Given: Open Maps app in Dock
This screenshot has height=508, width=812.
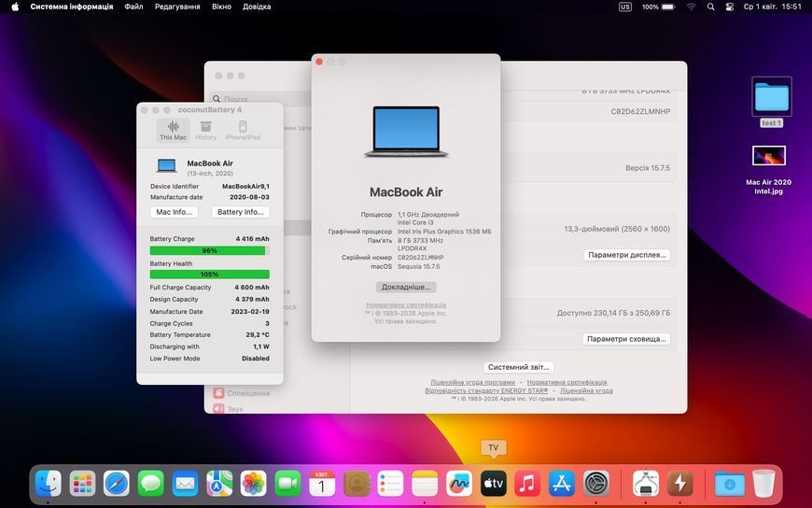Looking at the screenshot, I should (x=219, y=483).
